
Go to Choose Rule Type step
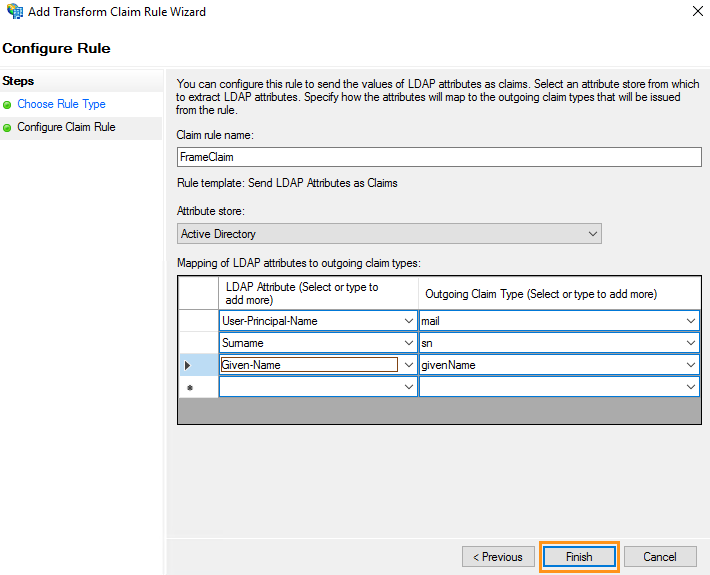click(x=61, y=104)
